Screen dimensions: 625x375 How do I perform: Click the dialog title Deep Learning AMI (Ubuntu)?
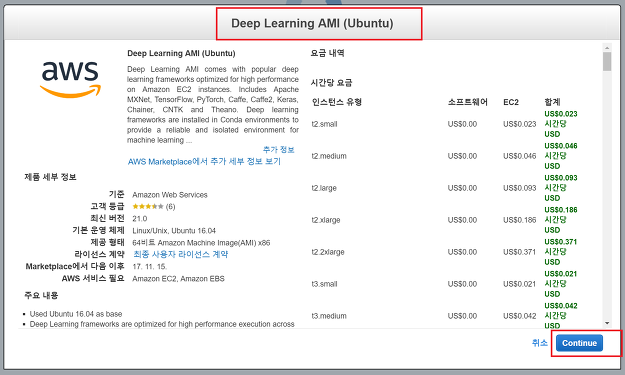tap(312, 23)
